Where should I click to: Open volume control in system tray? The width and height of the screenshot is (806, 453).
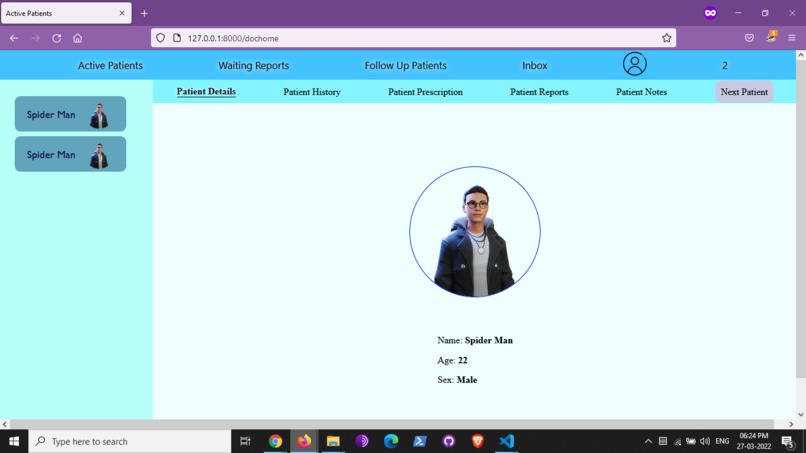(705, 441)
